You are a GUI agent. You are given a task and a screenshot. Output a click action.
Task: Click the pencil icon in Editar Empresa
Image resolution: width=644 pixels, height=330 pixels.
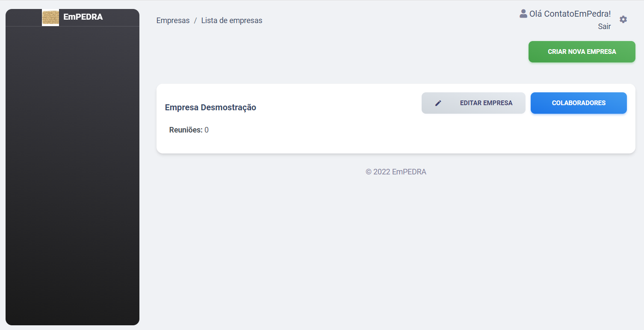[438, 103]
